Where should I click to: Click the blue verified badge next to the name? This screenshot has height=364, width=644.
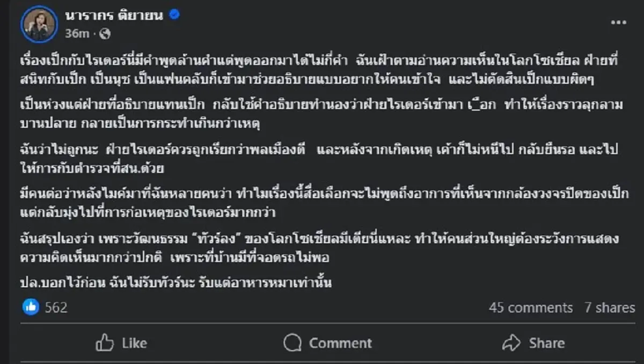coord(173,15)
